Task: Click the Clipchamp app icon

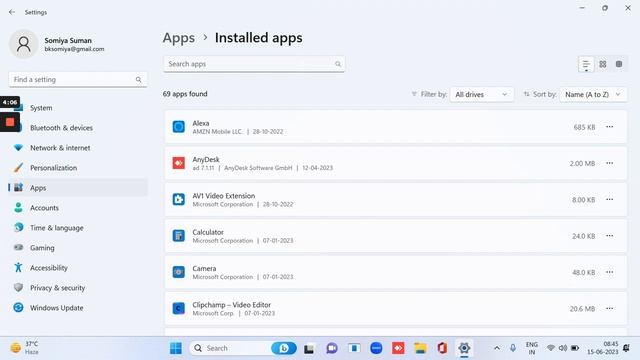Action: [178, 309]
